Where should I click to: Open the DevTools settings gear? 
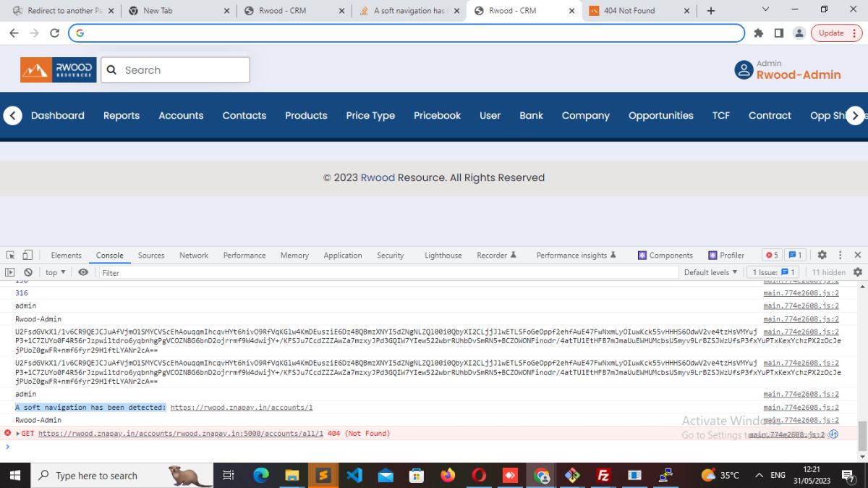point(822,255)
